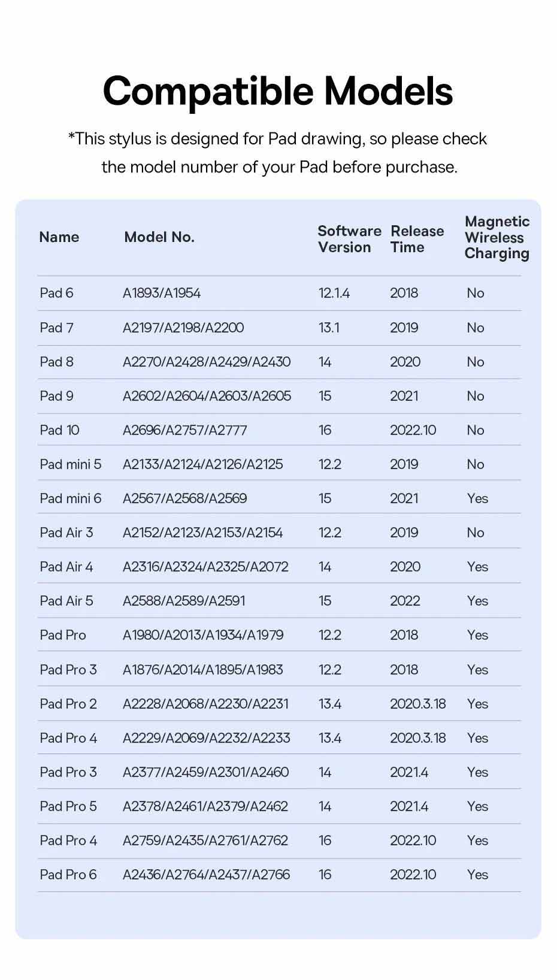Select the Pad Air 3 row name
This screenshot has width=557, height=980.
point(66,533)
